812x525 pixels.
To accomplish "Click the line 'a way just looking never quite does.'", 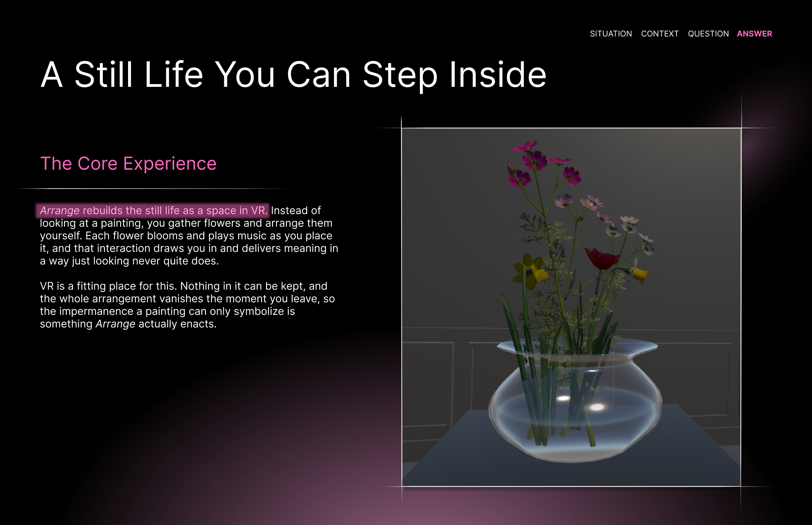I will 129,261.
